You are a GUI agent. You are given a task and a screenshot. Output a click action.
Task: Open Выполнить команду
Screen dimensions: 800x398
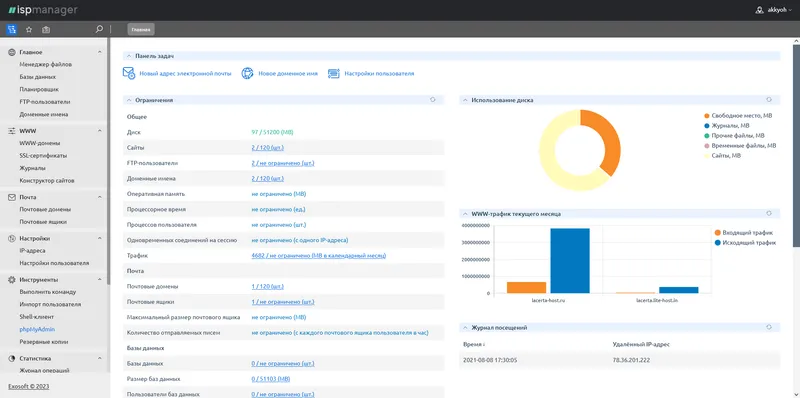pyautogui.click(x=47, y=292)
